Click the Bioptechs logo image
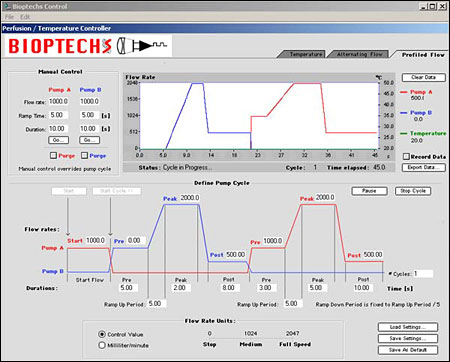Image resolution: width=450 pixels, height=362 pixels. [x=88, y=46]
